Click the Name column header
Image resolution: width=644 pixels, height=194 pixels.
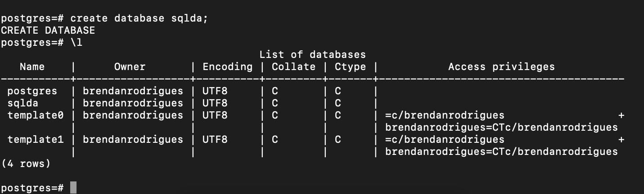pyautogui.click(x=32, y=67)
